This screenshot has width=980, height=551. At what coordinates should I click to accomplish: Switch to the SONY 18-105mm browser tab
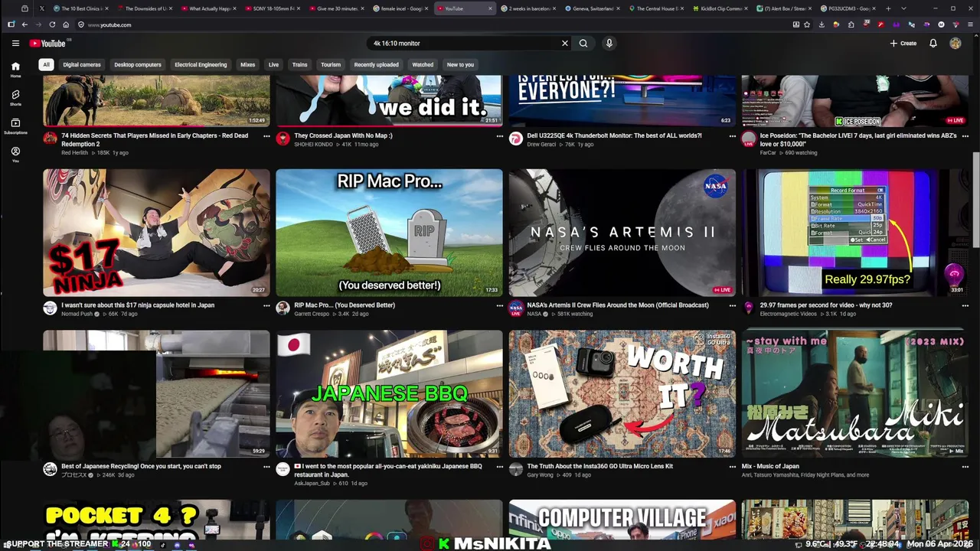pyautogui.click(x=273, y=8)
